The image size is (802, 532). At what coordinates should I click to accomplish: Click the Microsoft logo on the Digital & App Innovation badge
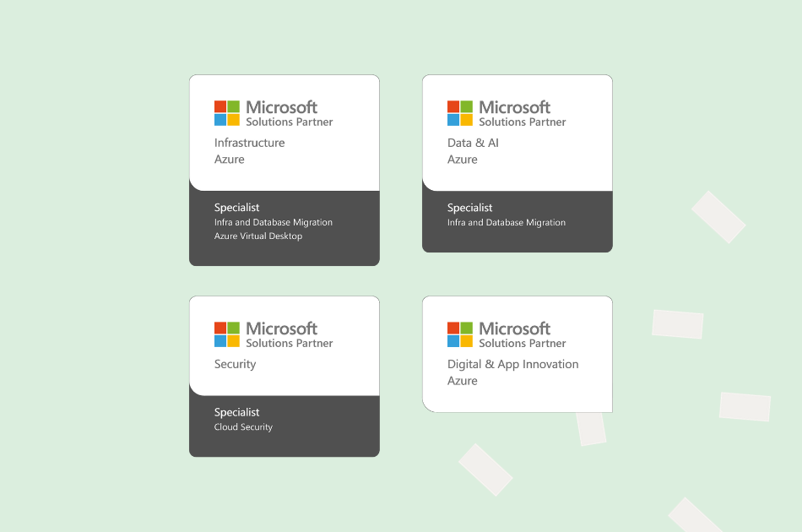point(460,334)
